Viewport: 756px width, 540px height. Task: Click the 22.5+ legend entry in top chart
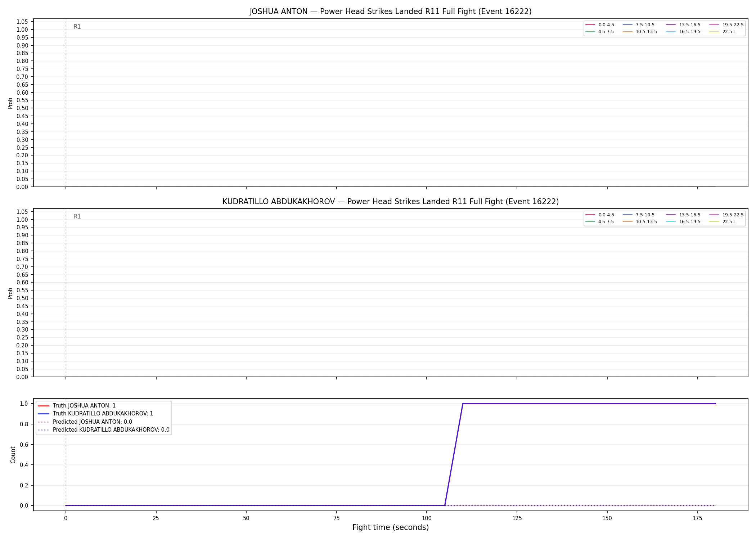(x=723, y=32)
